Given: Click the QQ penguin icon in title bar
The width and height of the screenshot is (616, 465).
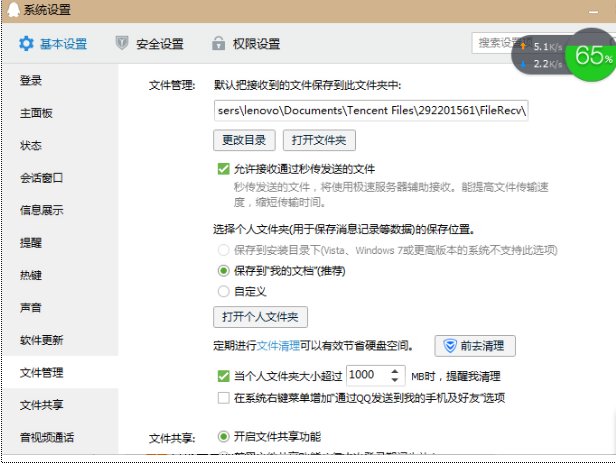Looking at the screenshot, I should (13, 9).
